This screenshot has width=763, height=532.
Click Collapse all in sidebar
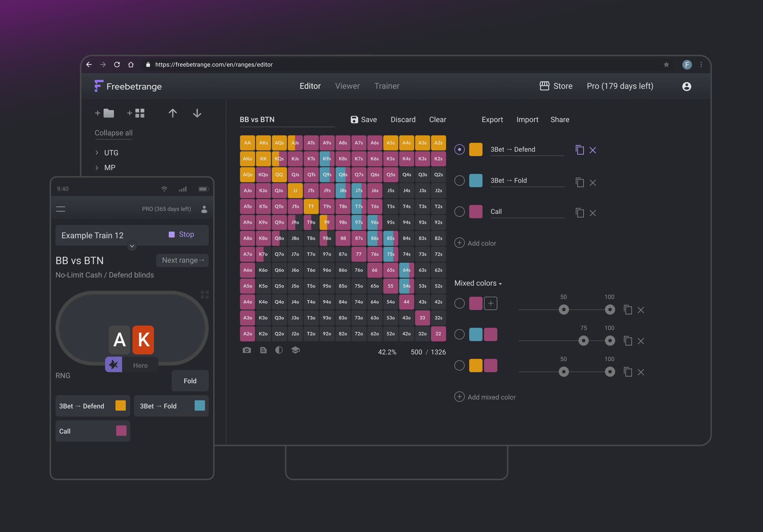[114, 133]
